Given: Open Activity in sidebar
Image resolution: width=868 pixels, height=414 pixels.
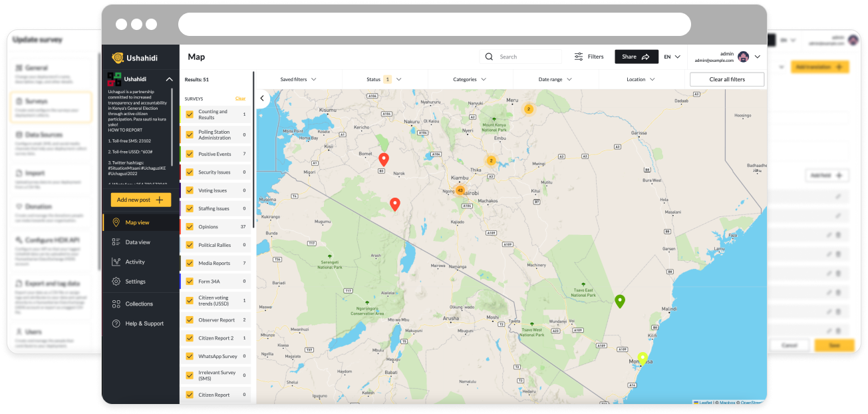Looking at the screenshot, I should coord(140,262).
